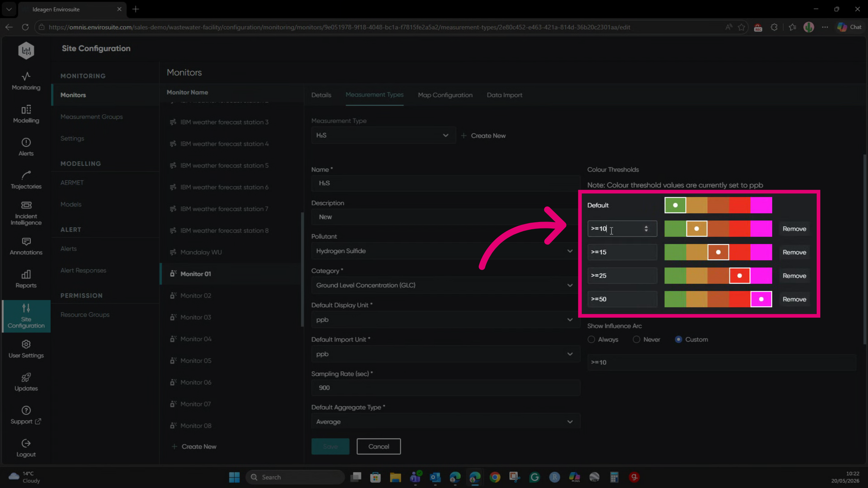Viewport: 868px width, 488px height.
Task: Expand the Pollutant Hydrogen Sulfide dropdown
Action: coord(446,251)
